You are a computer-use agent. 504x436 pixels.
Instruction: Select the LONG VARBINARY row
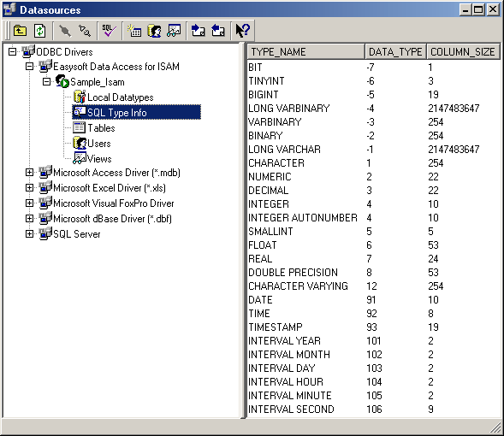[373, 109]
